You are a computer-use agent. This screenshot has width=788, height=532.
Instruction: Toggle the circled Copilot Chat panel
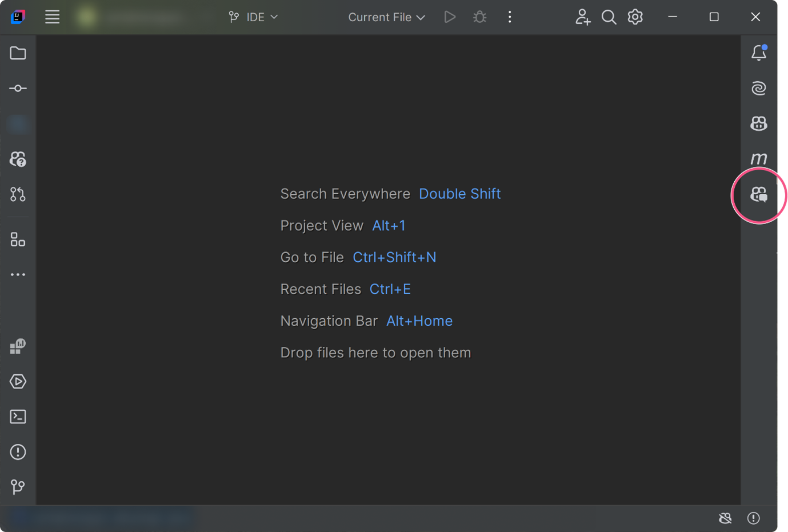759,195
